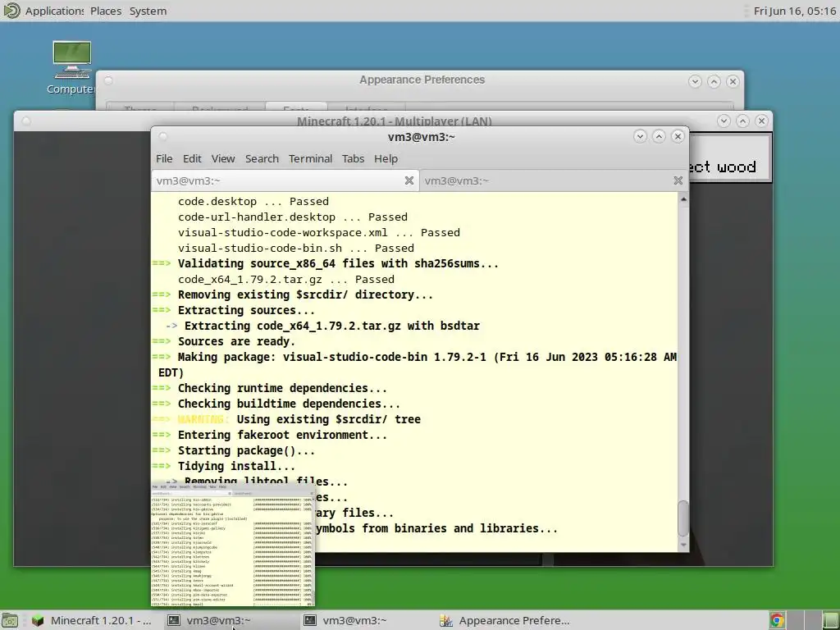
Task: Open the terminal View menu
Action: click(223, 158)
